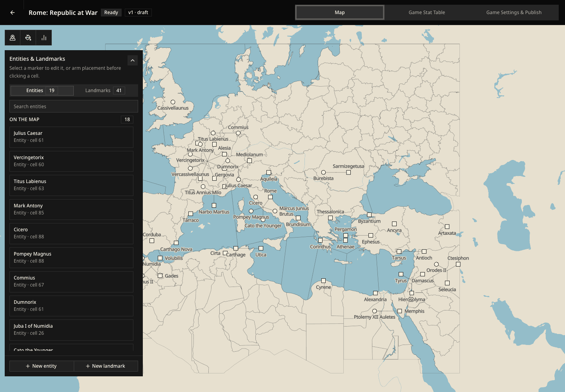Click the Aquileia square landmark marker

[x=269, y=172]
